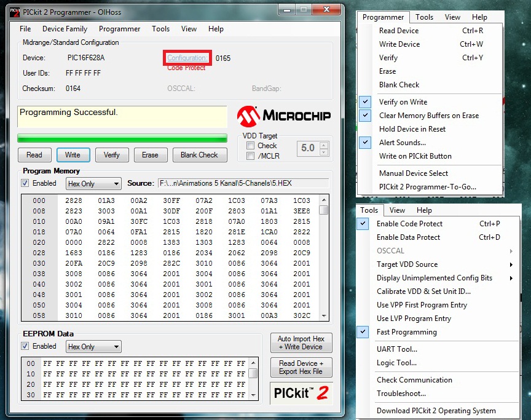Open Program Memory Hex Only dropdown
The height and width of the screenshot is (420, 531).
pos(93,184)
